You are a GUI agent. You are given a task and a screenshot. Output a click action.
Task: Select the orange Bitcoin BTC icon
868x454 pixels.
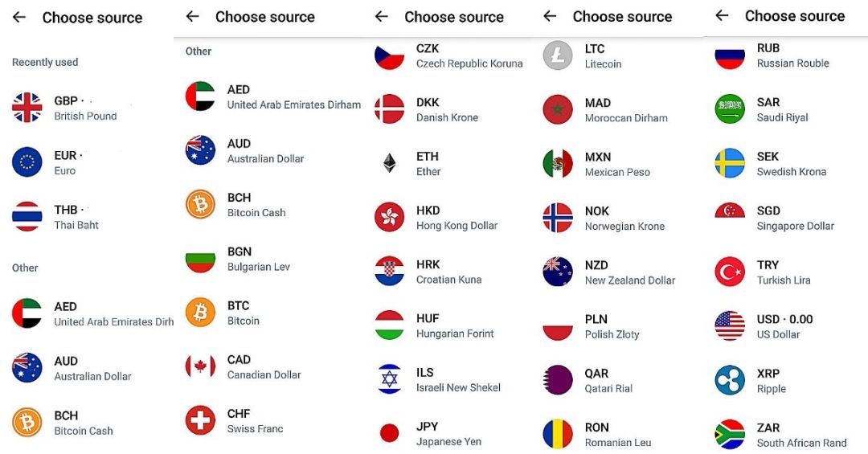pos(200,313)
